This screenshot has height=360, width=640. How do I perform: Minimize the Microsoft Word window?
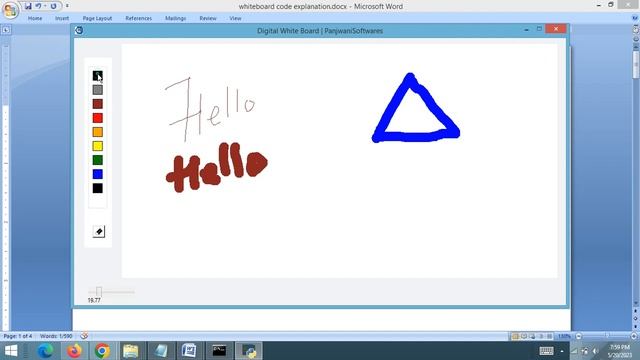[x=598, y=5]
